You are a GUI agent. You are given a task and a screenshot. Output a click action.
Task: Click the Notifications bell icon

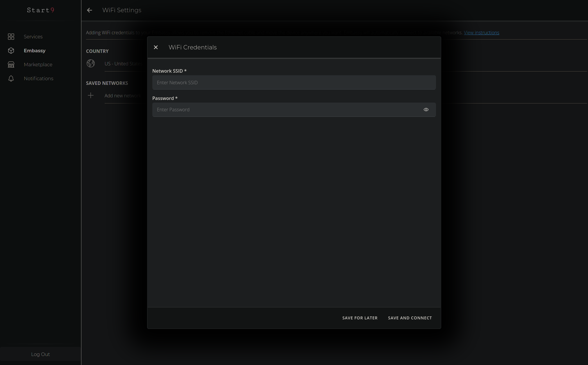(11, 78)
